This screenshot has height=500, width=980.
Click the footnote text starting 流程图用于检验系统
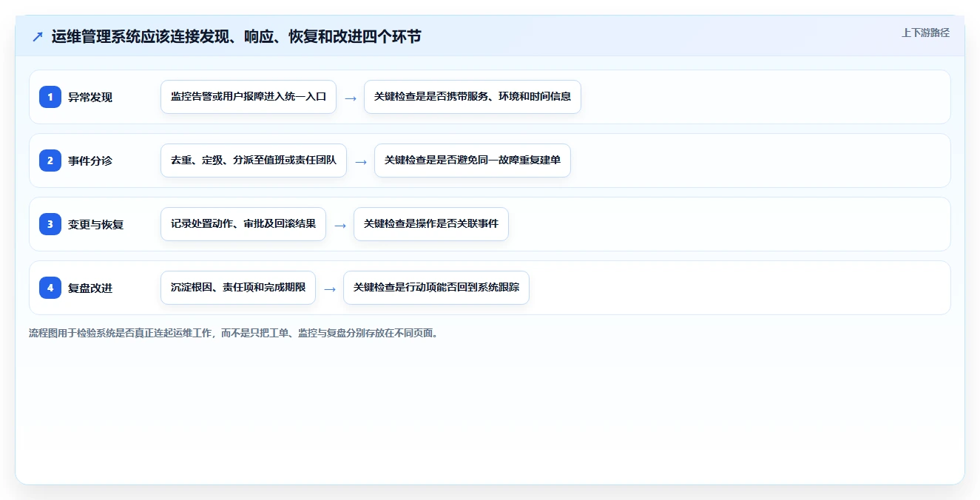[234, 333]
